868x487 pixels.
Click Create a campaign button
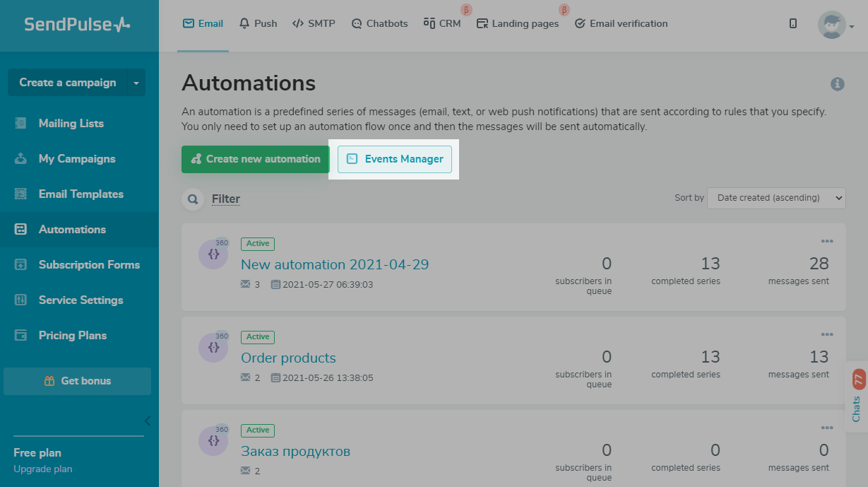pos(67,83)
